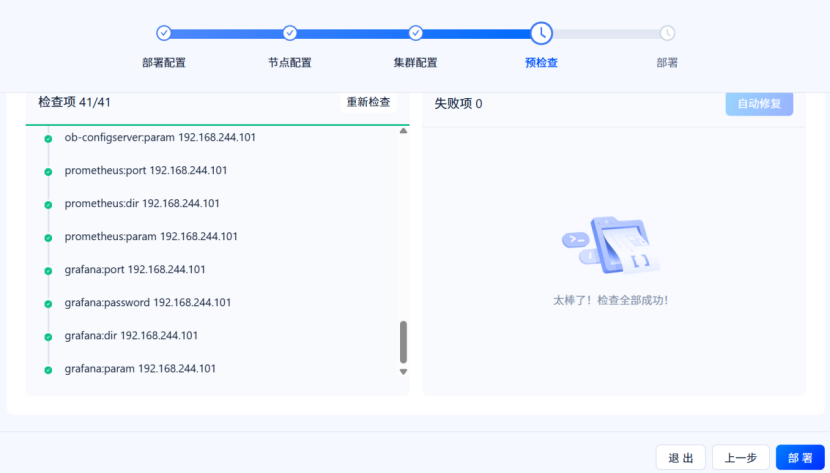
Task: Click the text grafana:password 192.168.244.101
Action: [148, 303]
